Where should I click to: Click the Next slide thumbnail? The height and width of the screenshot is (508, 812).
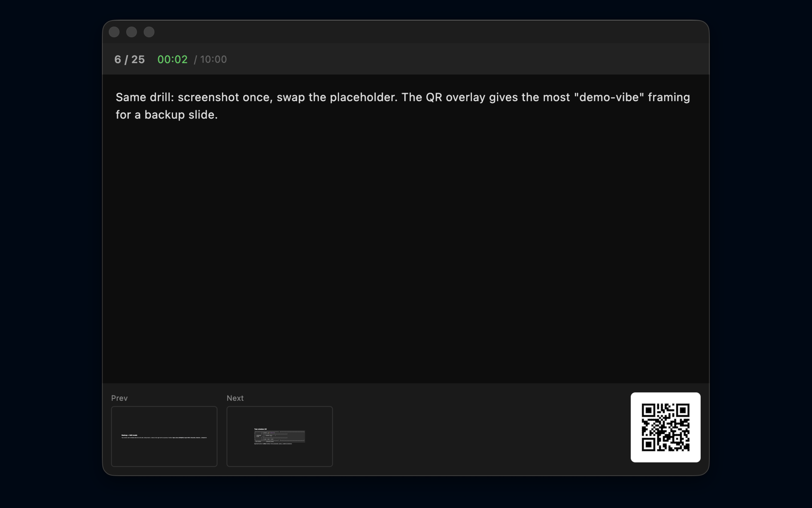coord(279,436)
